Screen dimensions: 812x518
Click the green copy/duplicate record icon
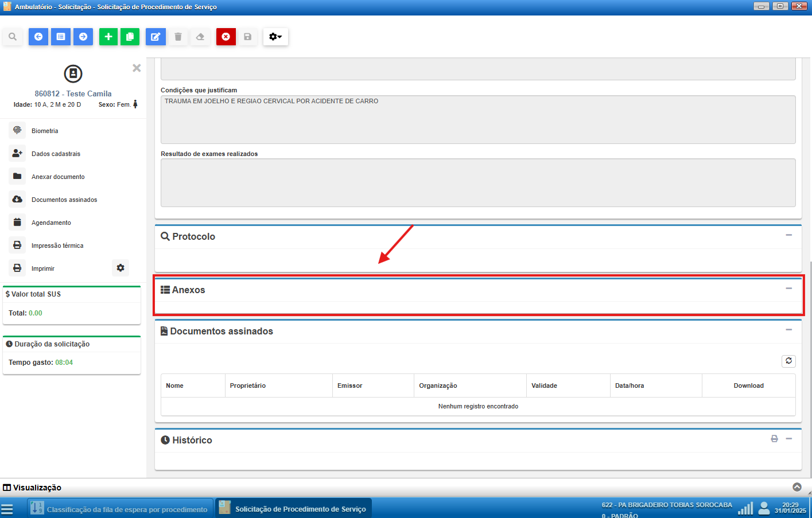(x=130, y=37)
